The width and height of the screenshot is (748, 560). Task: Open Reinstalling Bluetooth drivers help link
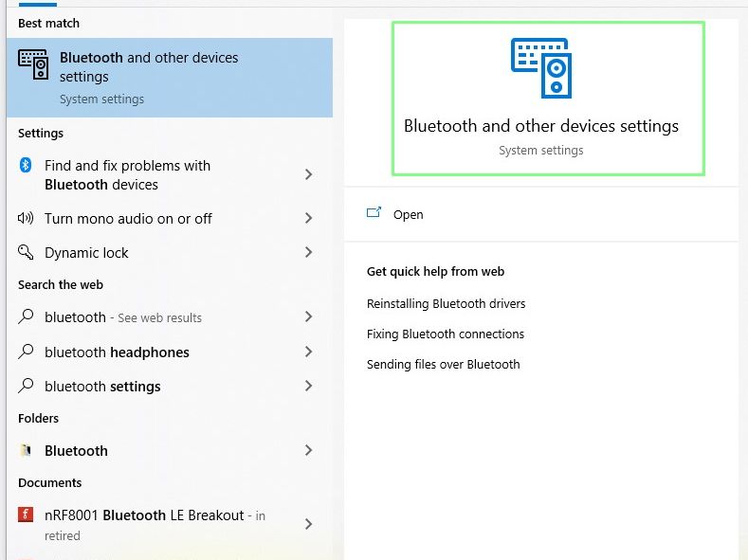coord(446,304)
